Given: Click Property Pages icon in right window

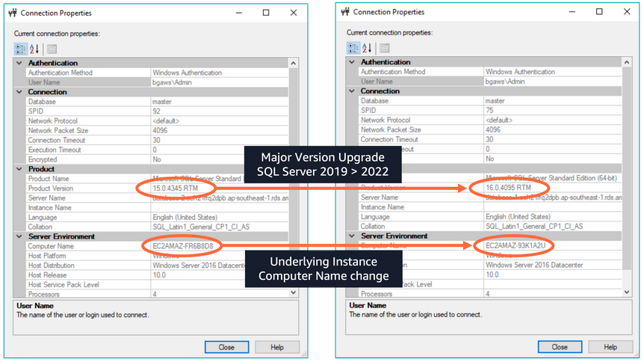Looking at the screenshot, I should point(385,48).
